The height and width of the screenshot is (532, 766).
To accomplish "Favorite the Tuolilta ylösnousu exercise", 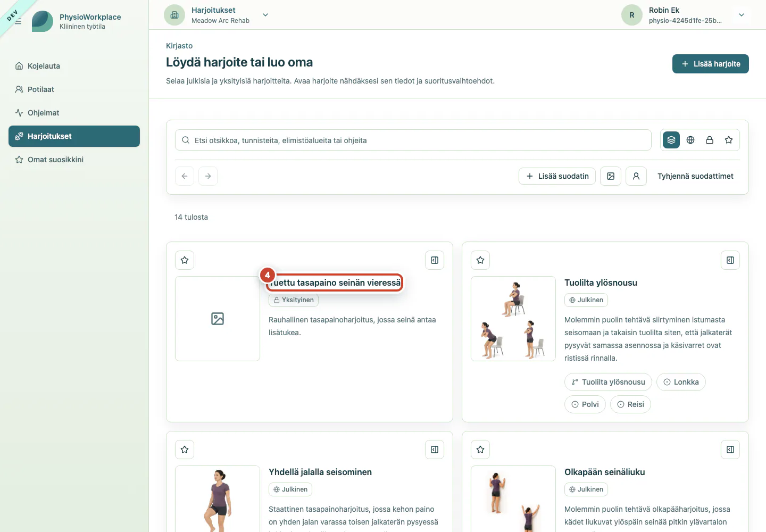I will tap(480, 260).
